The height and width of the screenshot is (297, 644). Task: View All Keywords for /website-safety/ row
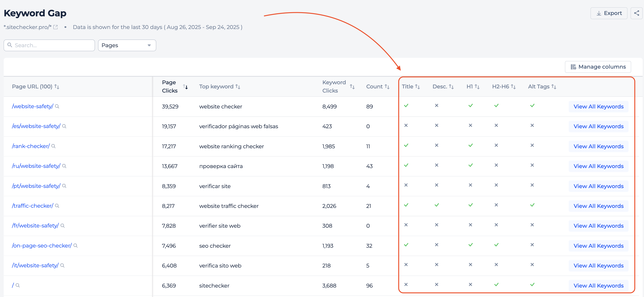click(598, 107)
